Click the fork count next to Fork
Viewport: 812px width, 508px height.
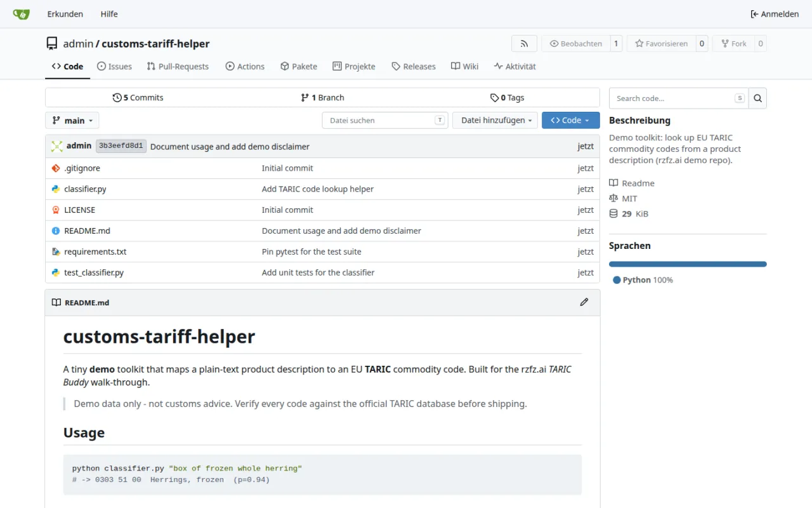(761, 44)
